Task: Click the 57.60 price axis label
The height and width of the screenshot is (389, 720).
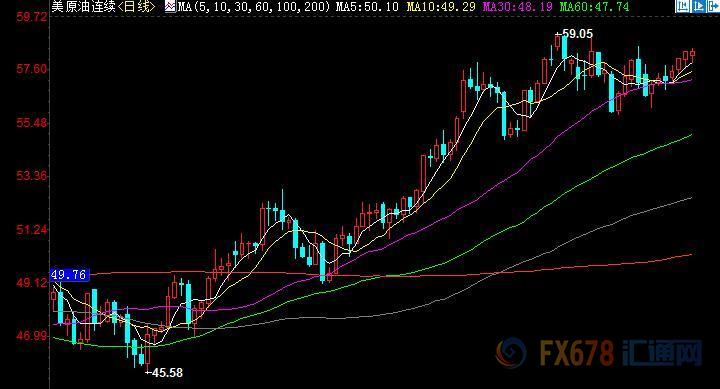Action: tap(32, 69)
